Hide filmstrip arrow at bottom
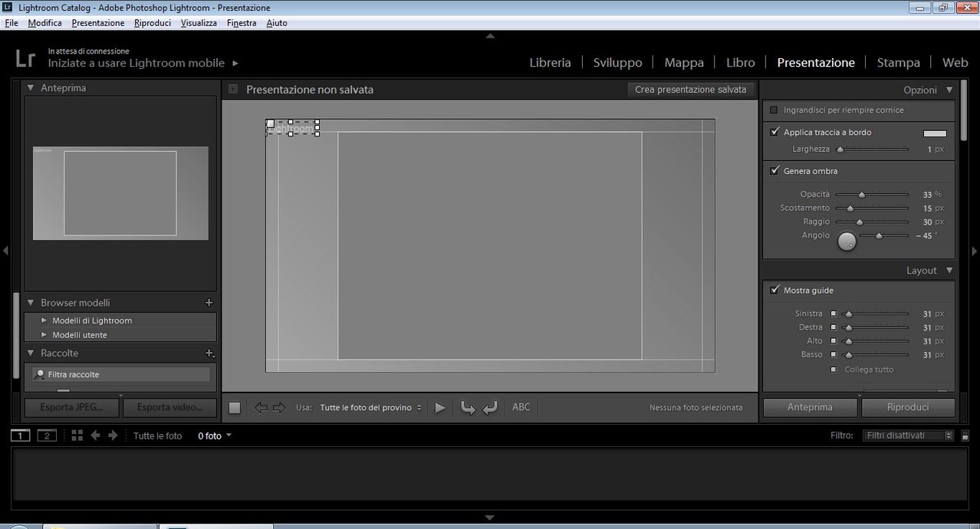The width and height of the screenshot is (980, 529). point(490,517)
